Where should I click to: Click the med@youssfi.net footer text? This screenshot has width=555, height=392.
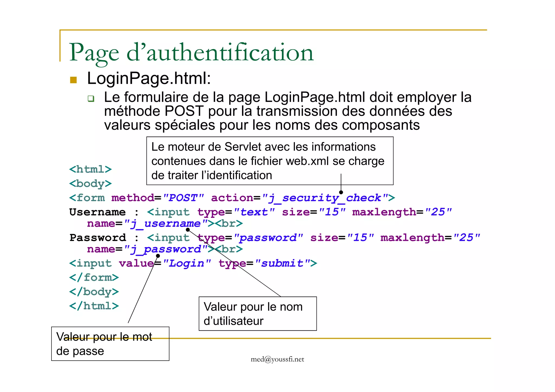click(277, 359)
